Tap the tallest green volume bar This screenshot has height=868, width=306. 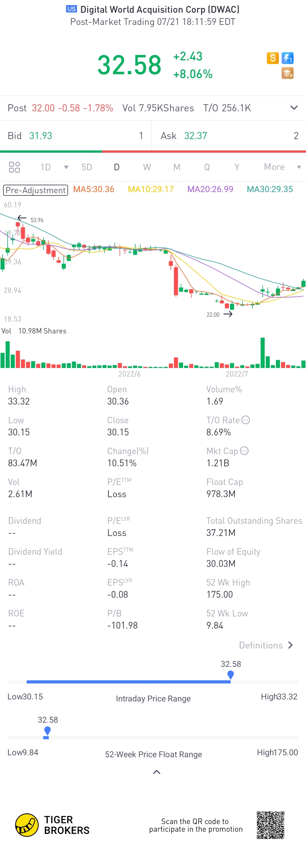tap(263, 352)
